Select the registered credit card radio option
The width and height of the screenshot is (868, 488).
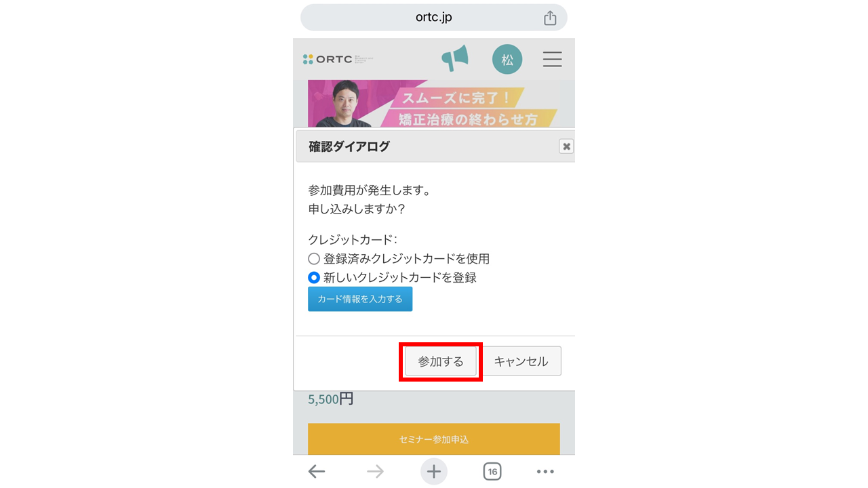[x=313, y=259]
